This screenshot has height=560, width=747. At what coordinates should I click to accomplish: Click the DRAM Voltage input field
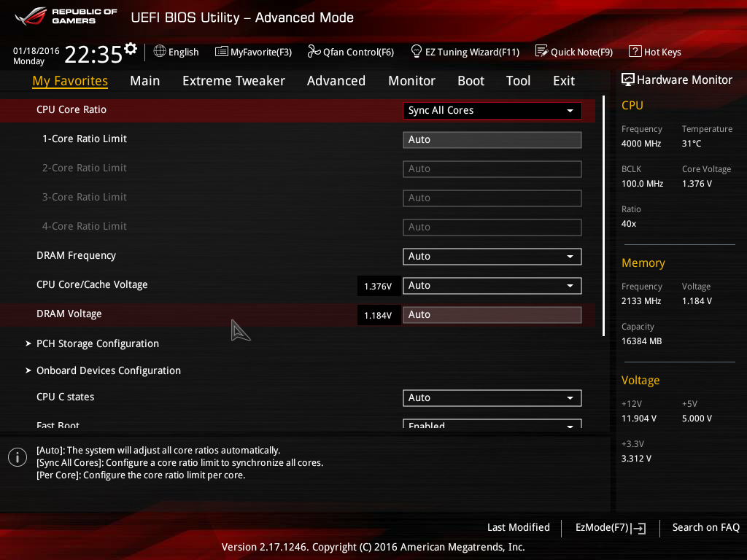point(492,315)
